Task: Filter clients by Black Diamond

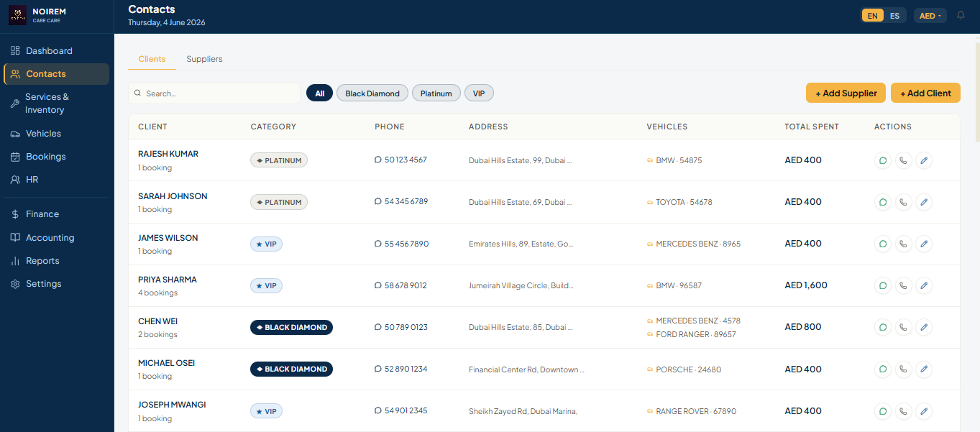Action: click(x=372, y=93)
